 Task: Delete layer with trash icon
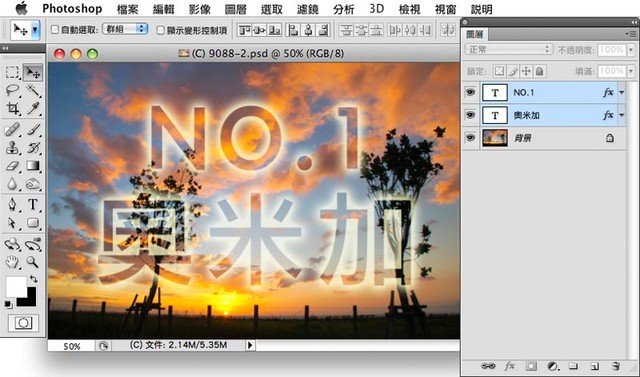point(616,366)
